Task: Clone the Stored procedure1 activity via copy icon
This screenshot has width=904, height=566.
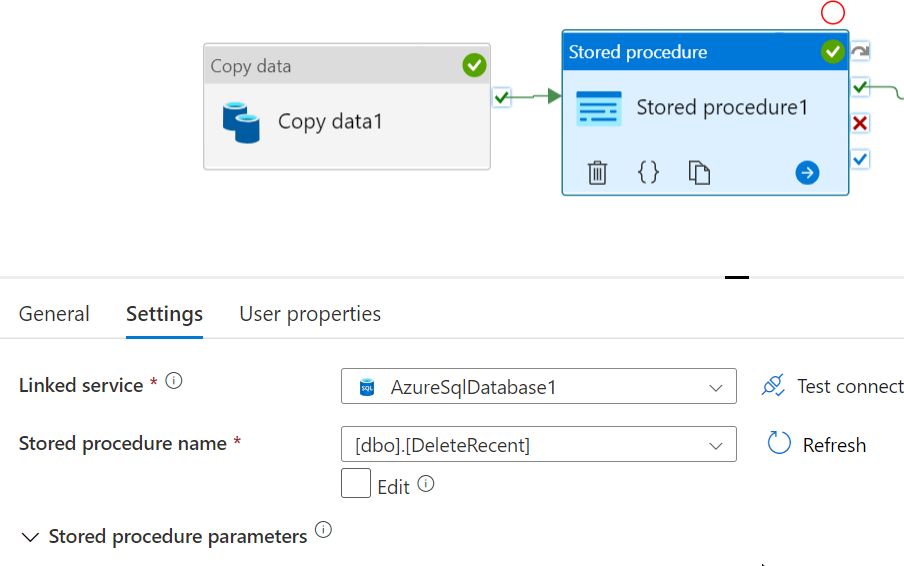Action: click(699, 172)
